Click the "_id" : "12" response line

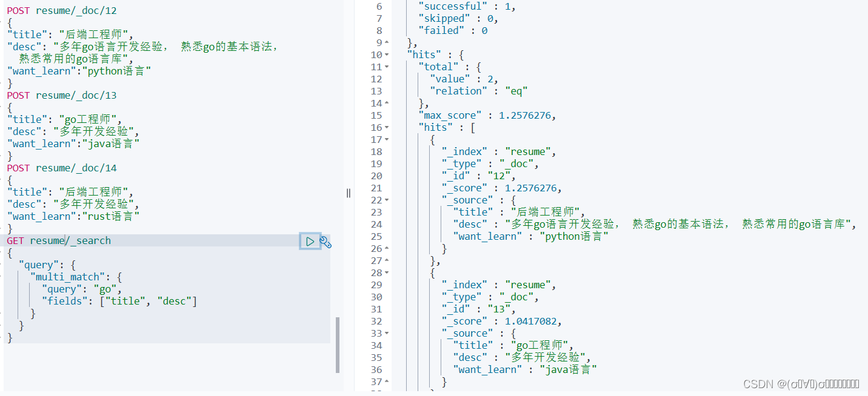479,176
